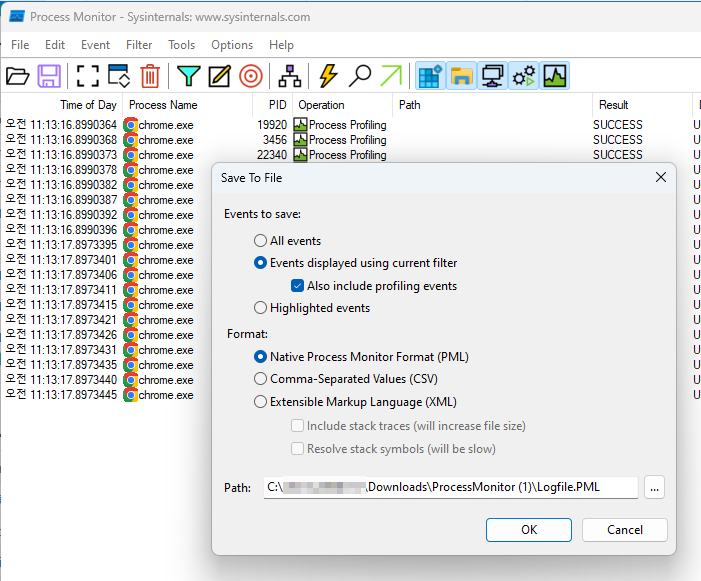This screenshot has width=701, height=581.
Task: Select the event row at 11:13:17.8973421
Action: 106,320
